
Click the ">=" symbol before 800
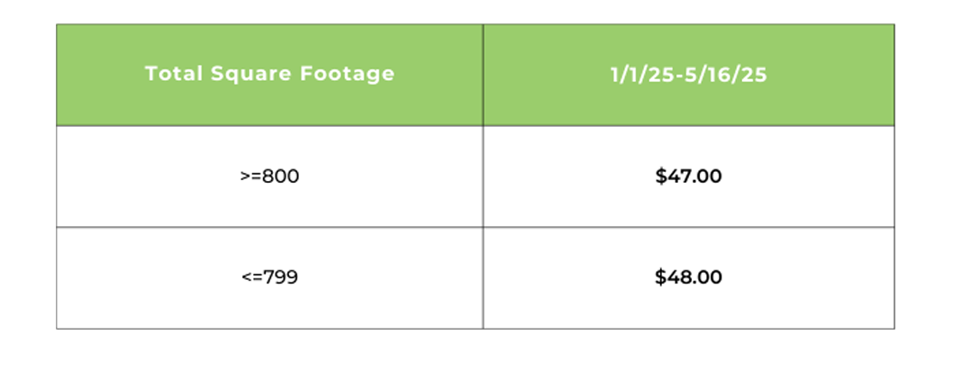point(250,176)
